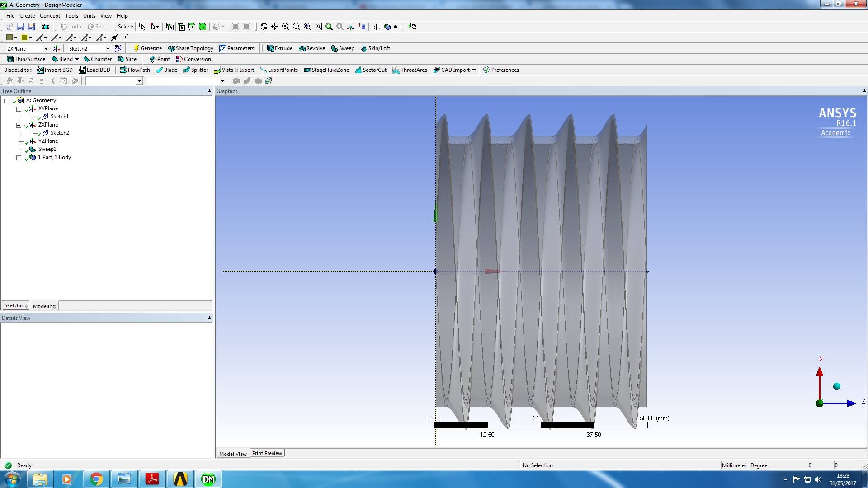Open the ThroatArea tool
Image resolution: width=868 pixels, height=488 pixels.
(410, 70)
